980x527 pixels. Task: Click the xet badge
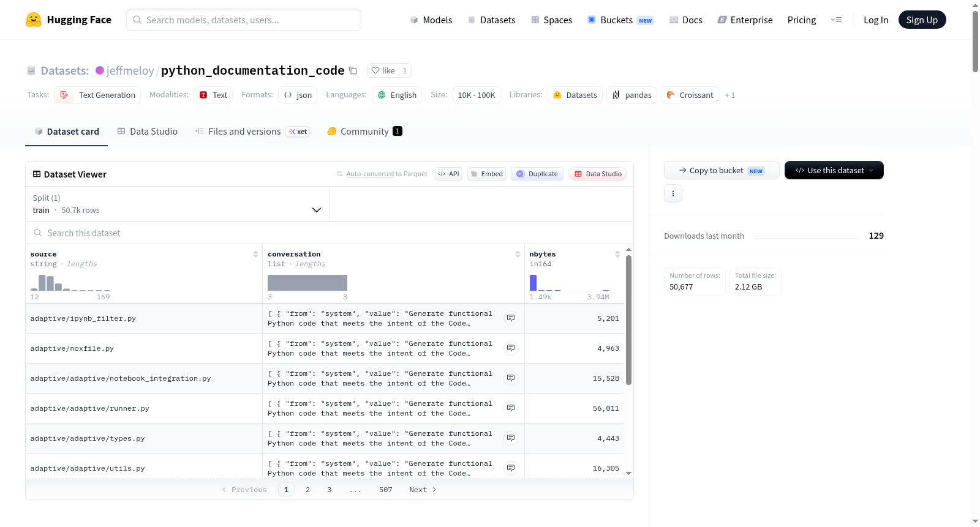click(x=298, y=132)
